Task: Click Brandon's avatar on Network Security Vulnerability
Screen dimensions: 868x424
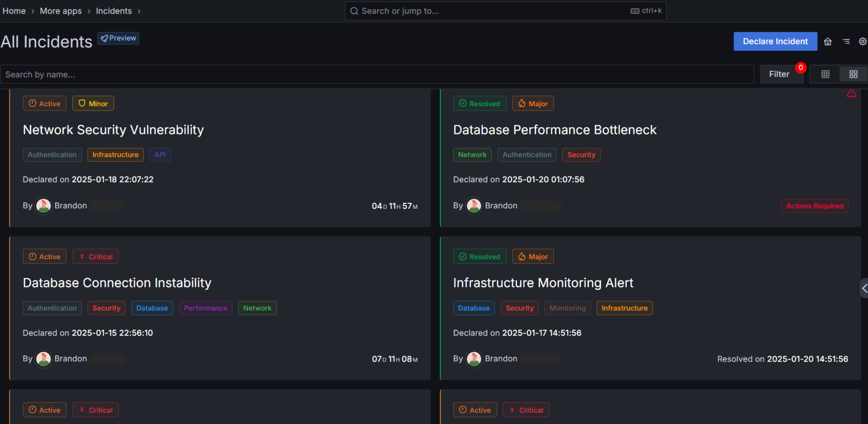Action: coord(44,206)
